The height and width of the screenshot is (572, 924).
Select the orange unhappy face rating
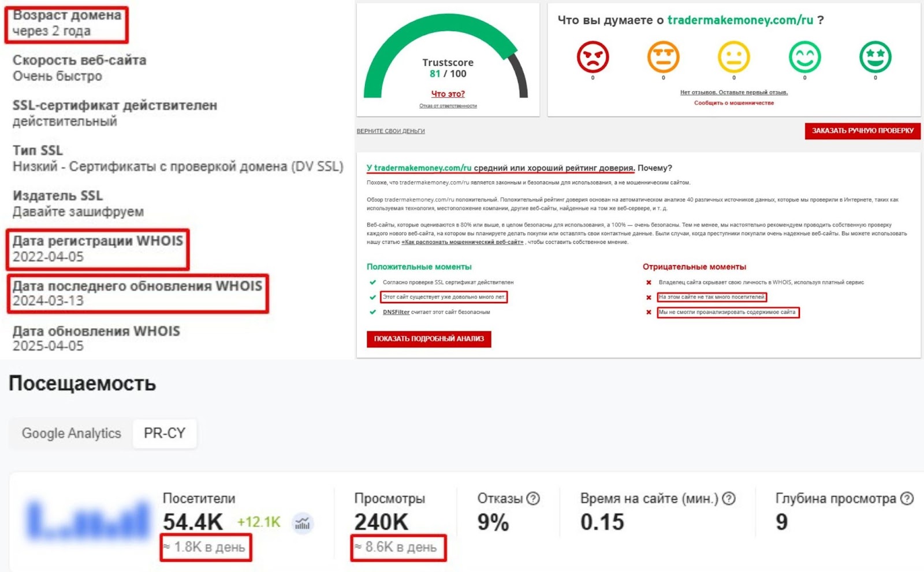663,57
